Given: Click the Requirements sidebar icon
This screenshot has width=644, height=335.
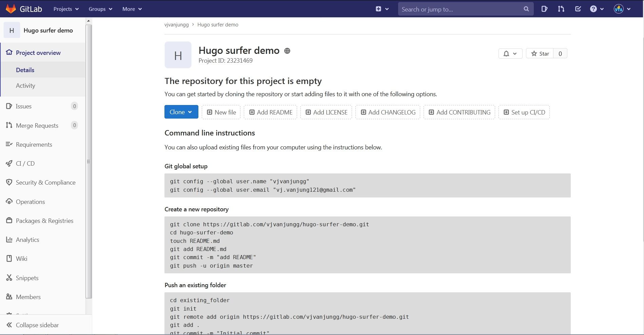Looking at the screenshot, I should click(9, 144).
